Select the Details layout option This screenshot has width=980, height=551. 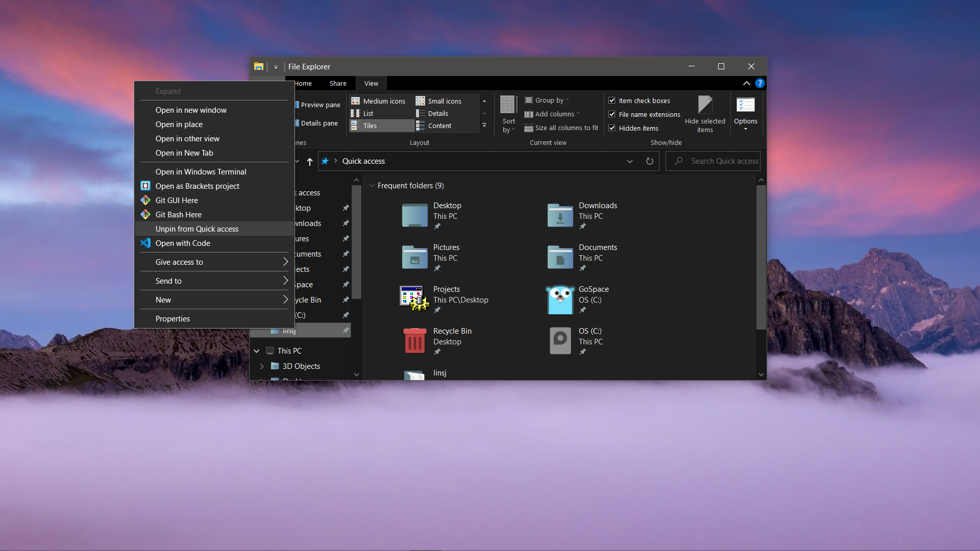click(x=438, y=113)
